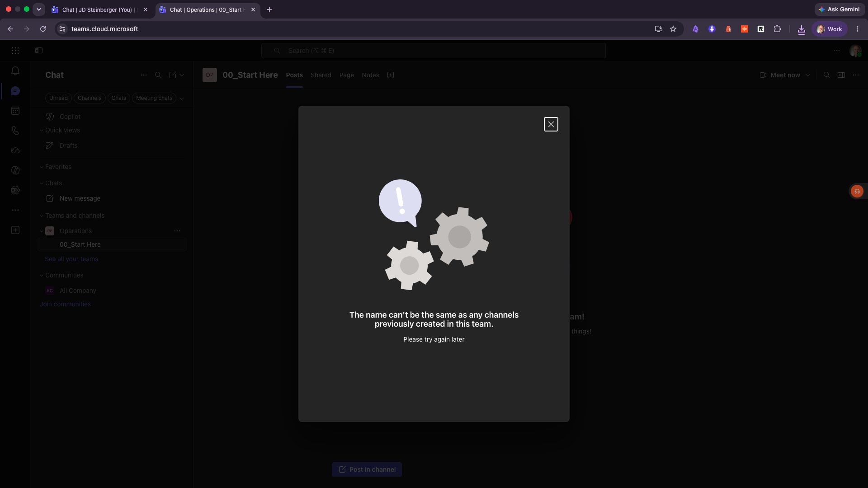This screenshot has height=488, width=868.
Task: Click the browser back arrow
Action: coord(10,29)
